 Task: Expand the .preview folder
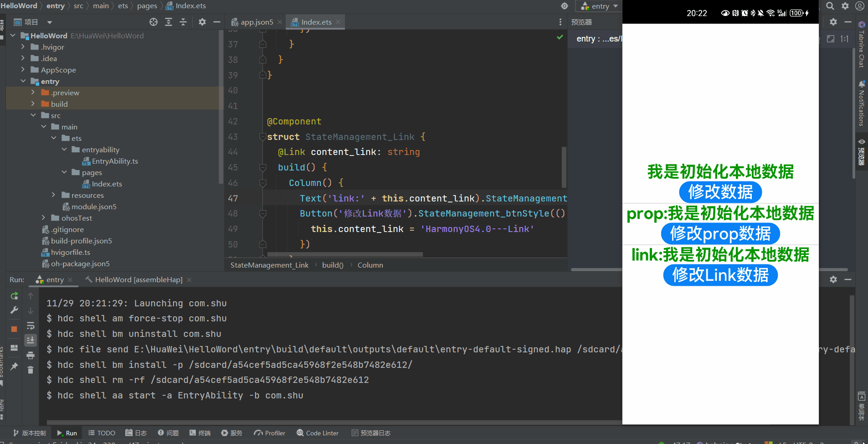[33, 93]
